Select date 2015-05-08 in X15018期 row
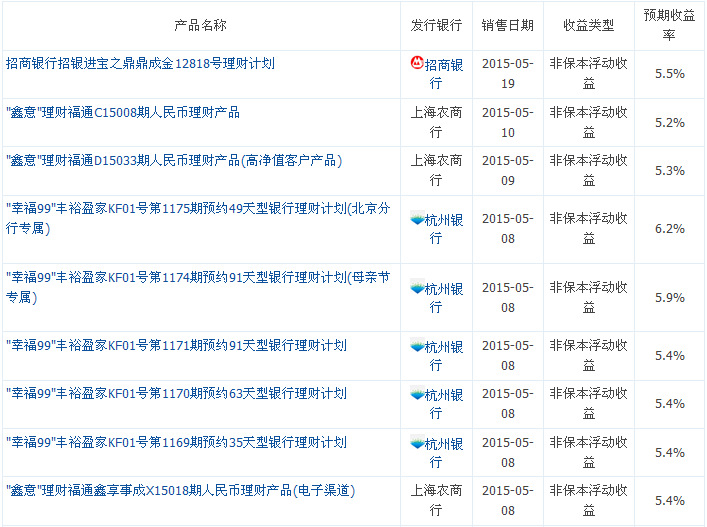Viewport: 707px width, 527px height. [x=508, y=500]
